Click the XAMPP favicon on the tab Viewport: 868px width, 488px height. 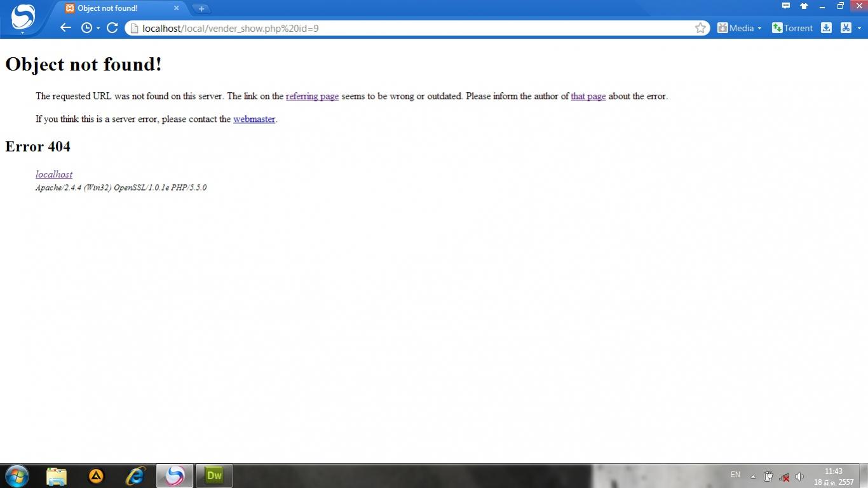coord(70,8)
